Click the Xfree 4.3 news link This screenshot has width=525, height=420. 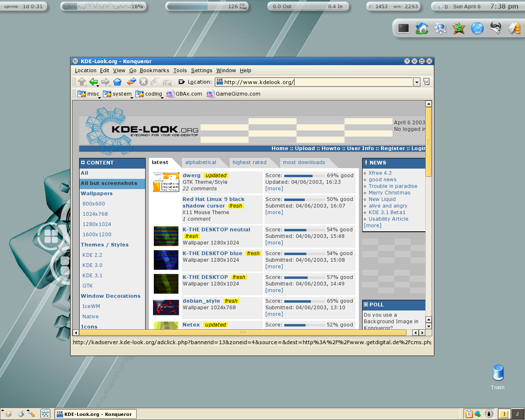(380, 173)
